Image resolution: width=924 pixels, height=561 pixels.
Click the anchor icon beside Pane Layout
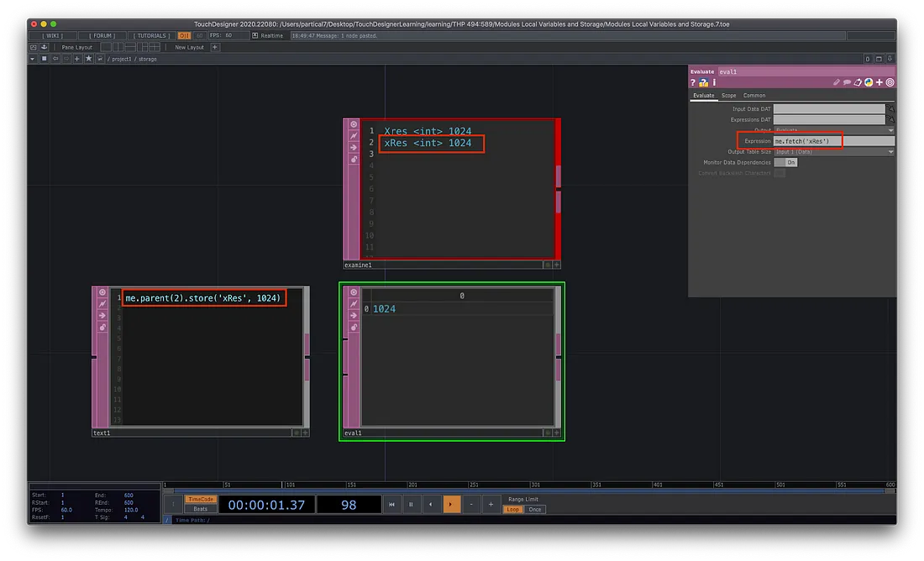click(x=44, y=47)
